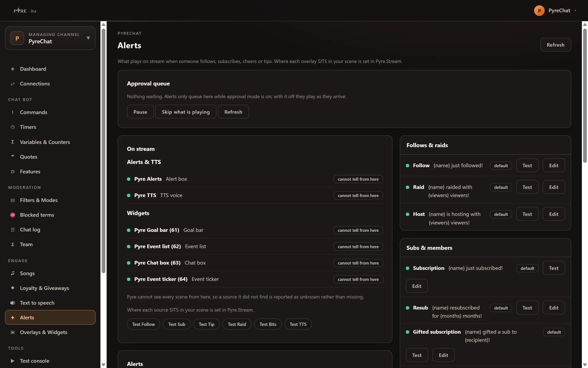Click the Quotes quotation mark icon
588x368 pixels.
[13, 156]
